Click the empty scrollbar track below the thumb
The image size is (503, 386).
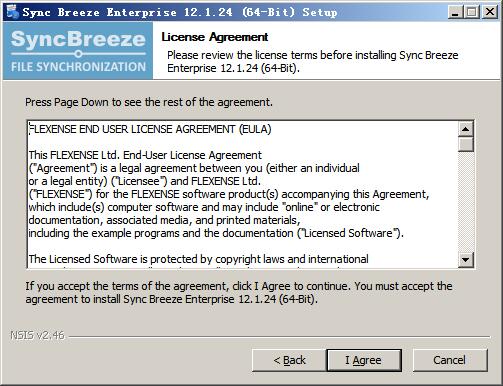[x=466, y=202]
